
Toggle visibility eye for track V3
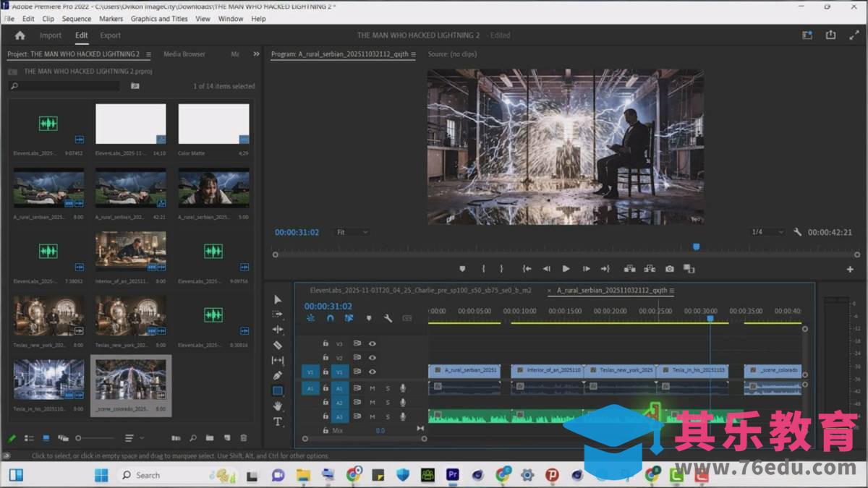pos(373,344)
